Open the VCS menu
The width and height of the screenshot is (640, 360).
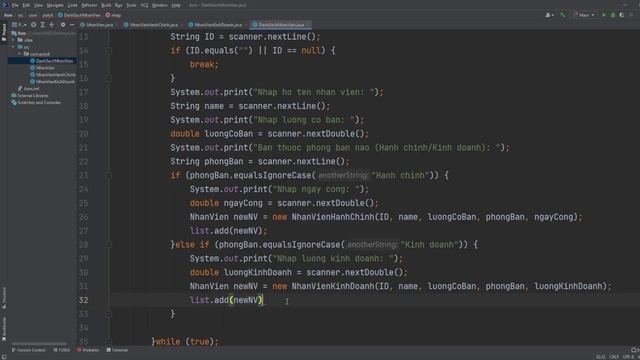tap(144, 5)
